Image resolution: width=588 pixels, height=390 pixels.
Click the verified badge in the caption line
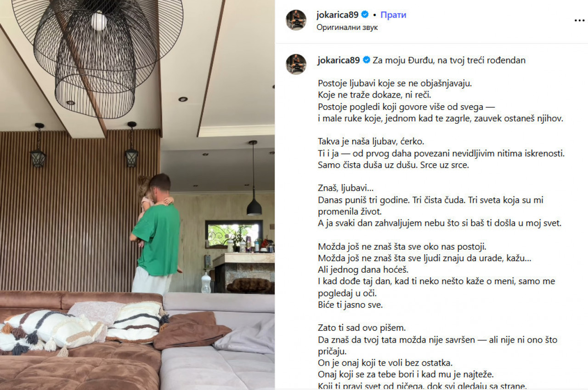[x=367, y=60]
